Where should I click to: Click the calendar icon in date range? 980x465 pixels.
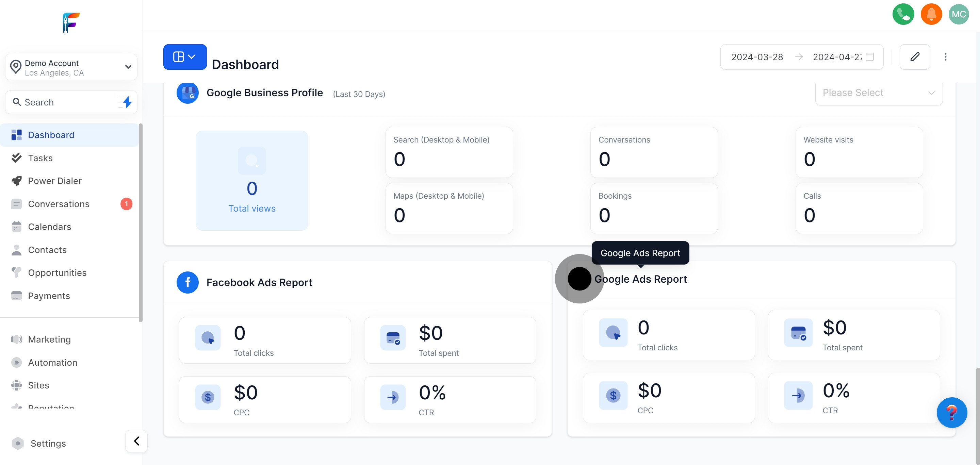click(870, 57)
